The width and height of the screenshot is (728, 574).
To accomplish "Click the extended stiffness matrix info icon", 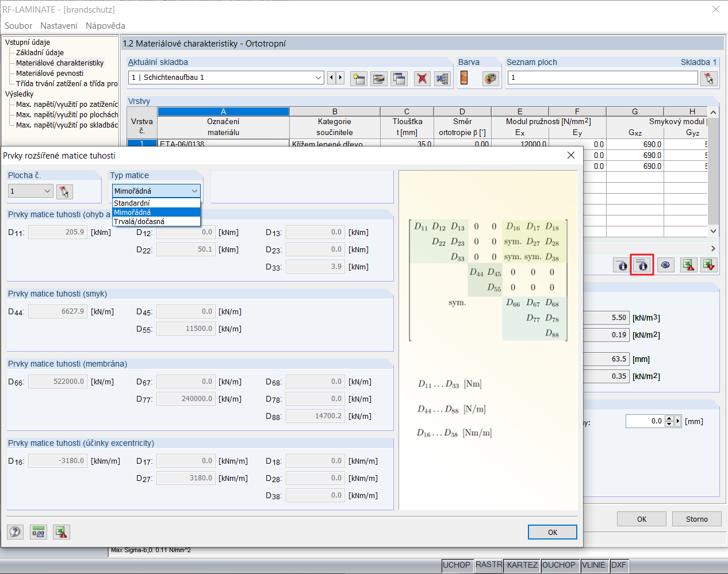I will pos(642,265).
